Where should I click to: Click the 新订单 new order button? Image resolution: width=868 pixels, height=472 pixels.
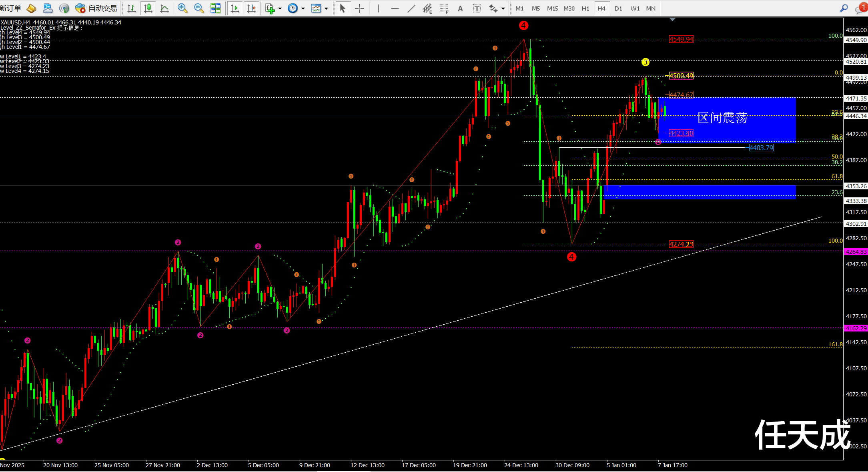point(11,8)
